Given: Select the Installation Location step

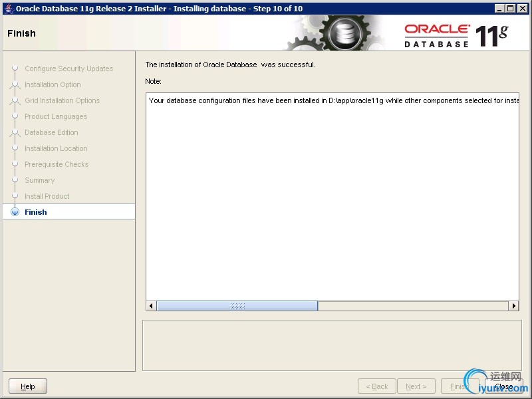Looking at the screenshot, I should click(x=56, y=148).
